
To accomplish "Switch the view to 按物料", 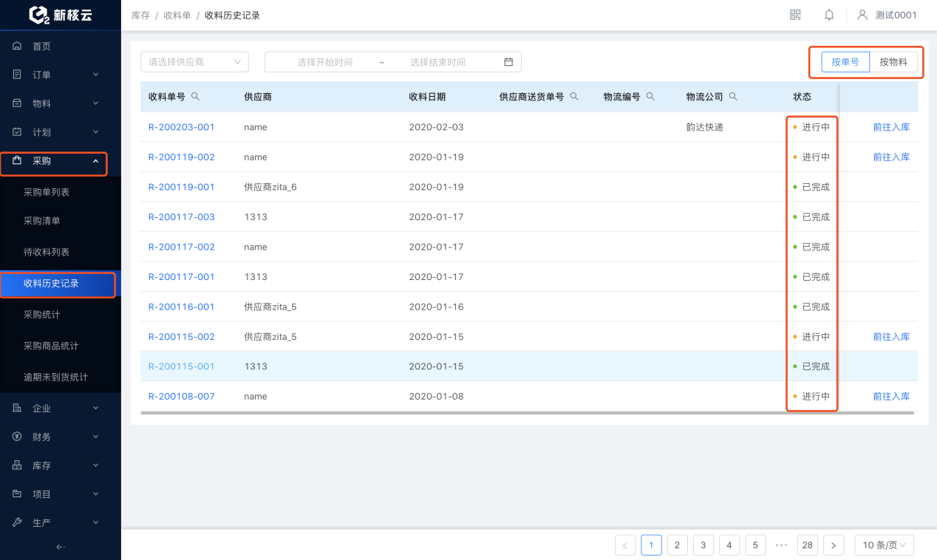I will click(x=893, y=62).
